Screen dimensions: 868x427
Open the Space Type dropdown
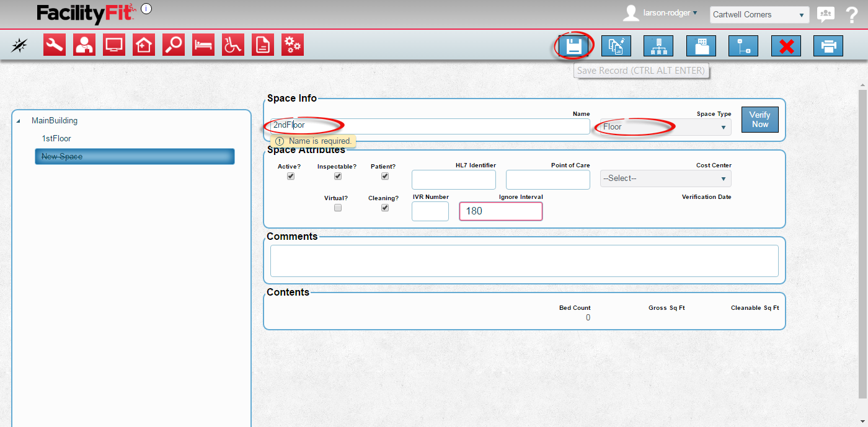(x=665, y=127)
